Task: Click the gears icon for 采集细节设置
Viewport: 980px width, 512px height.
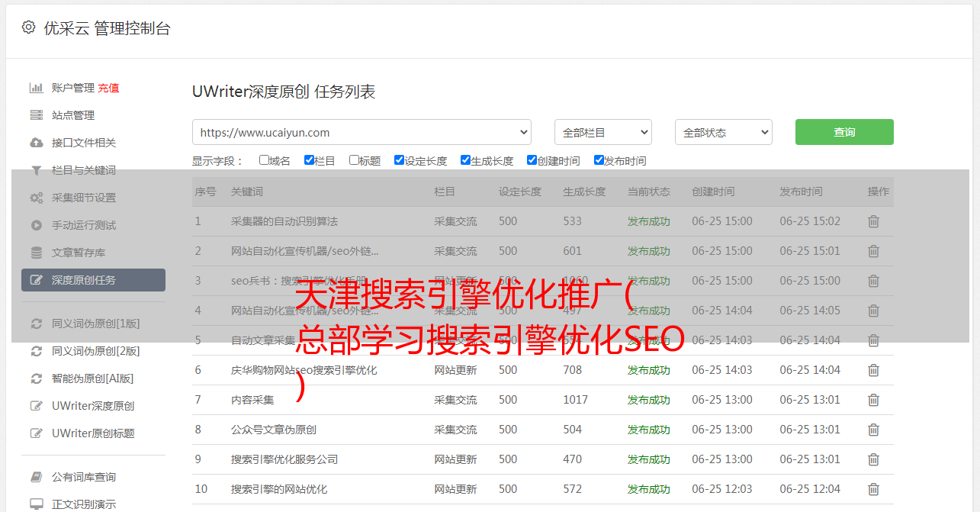Action: (x=36, y=198)
